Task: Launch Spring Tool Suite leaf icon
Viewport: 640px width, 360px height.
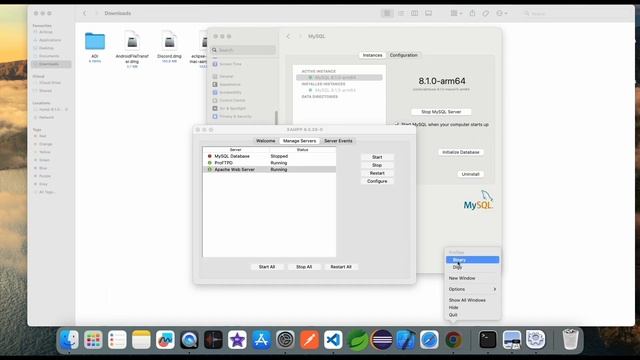Action: pyautogui.click(x=358, y=340)
